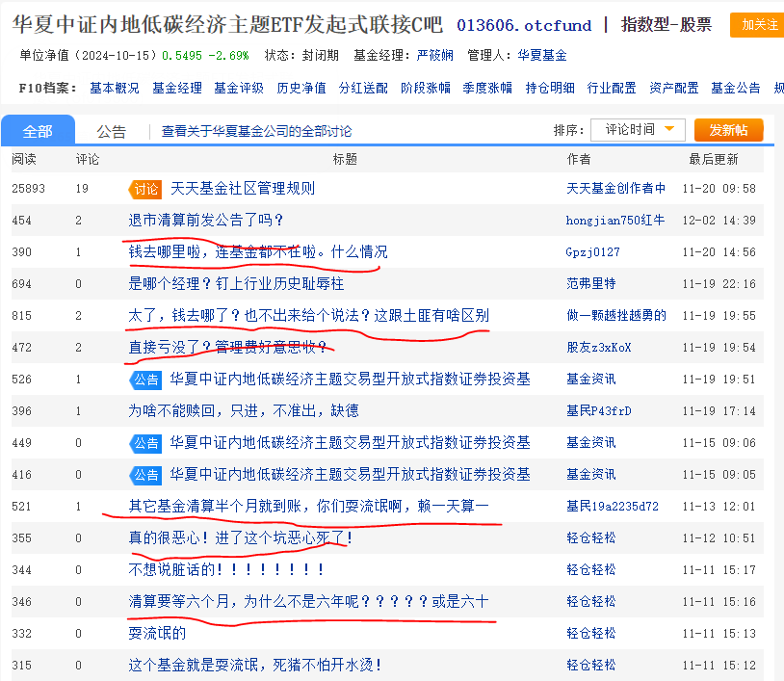The image size is (784, 681).
Task: Open the 行业配置 F10 link
Action: click(x=612, y=88)
